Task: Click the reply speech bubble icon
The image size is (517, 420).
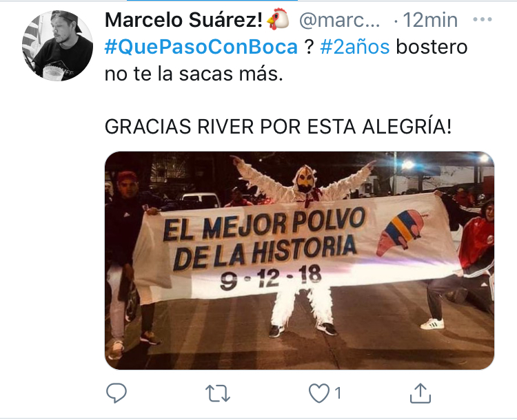Action: pos(116,393)
